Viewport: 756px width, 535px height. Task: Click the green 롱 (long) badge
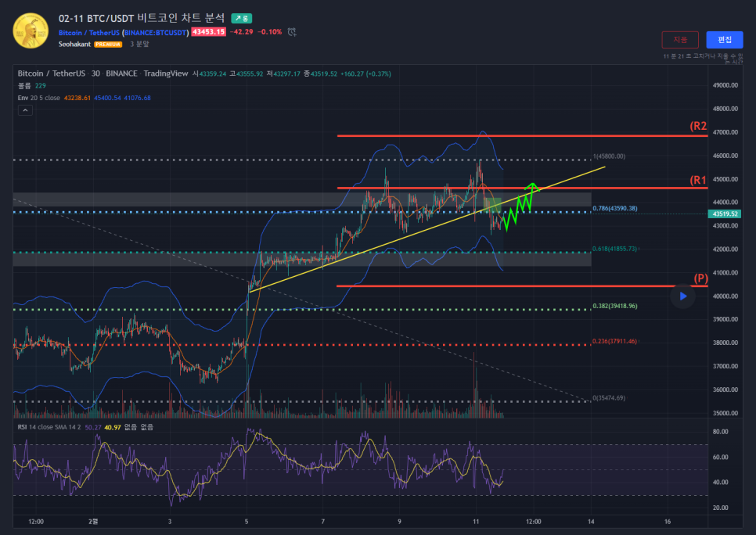[241, 18]
